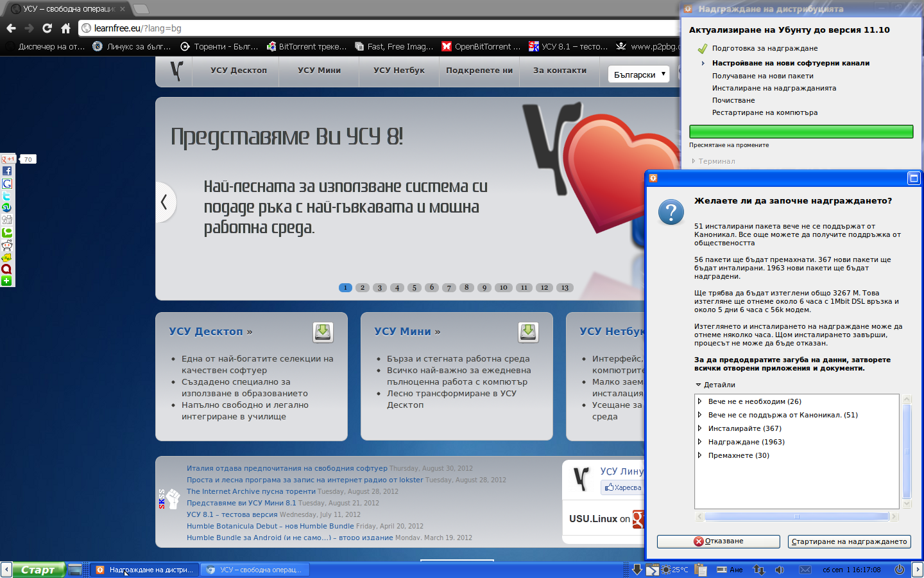Image resolution: width=924 pixels, height=578 pixels.
Task: Click the Харесва like button
Action: [x=622, y=487]
